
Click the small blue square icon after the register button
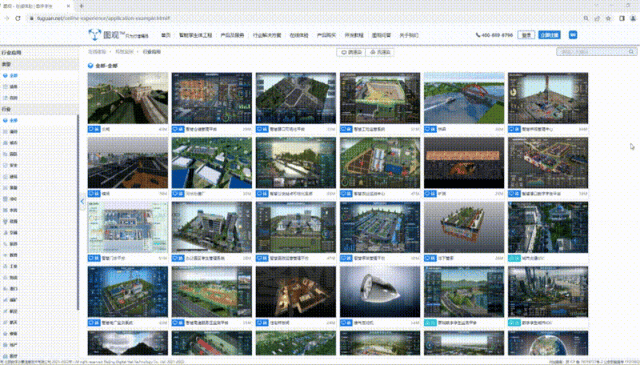573,35
